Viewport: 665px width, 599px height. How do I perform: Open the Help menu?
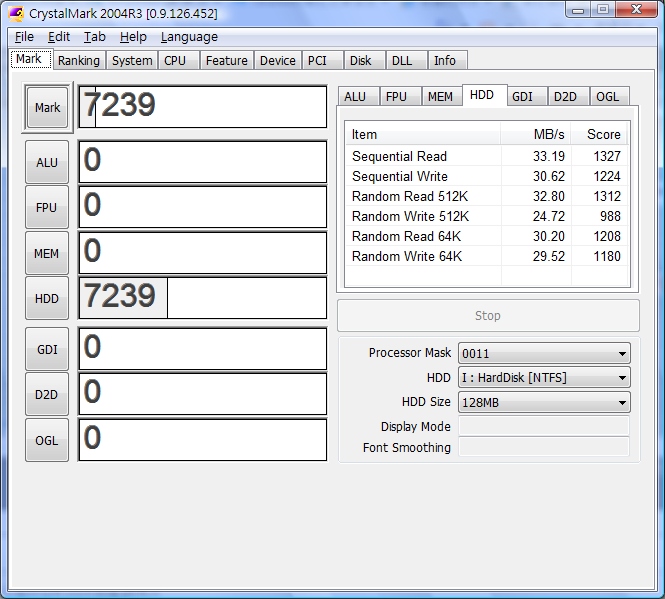pyautogui.click(x=133, y=37)
